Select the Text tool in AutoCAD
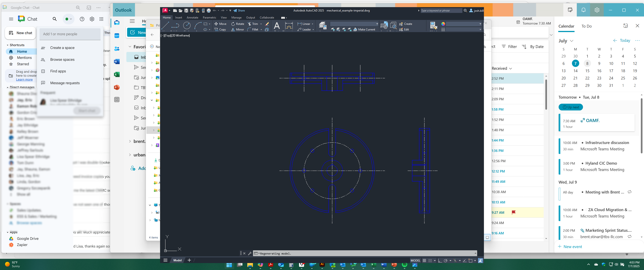 (x=277, y=26)
